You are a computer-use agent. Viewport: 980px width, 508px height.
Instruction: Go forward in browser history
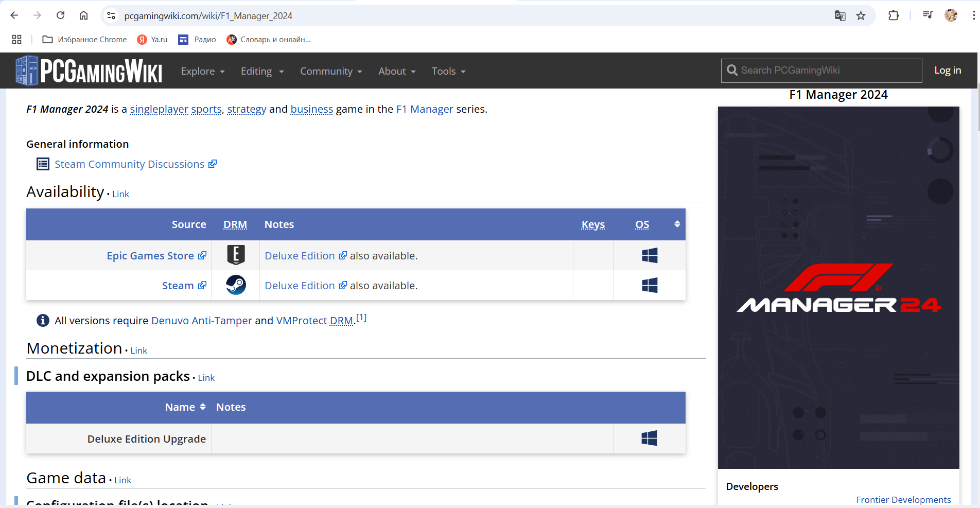tap(37, 15)
